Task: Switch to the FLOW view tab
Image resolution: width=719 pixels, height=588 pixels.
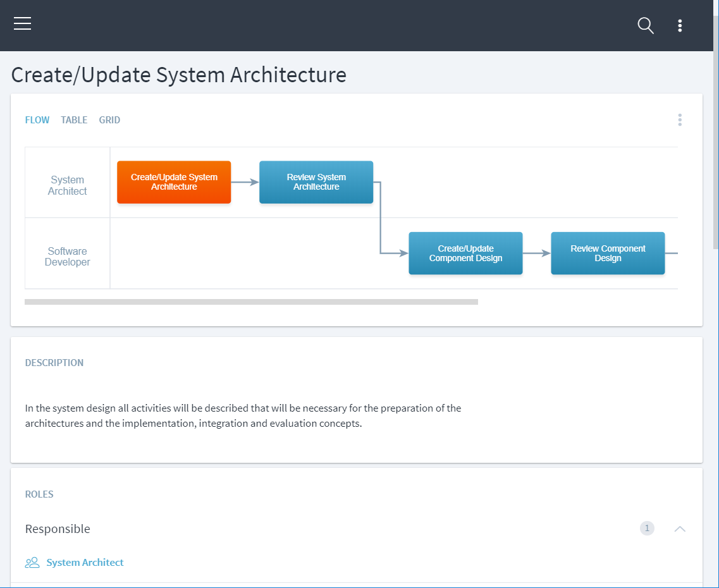Action: [x=37, y=120]
